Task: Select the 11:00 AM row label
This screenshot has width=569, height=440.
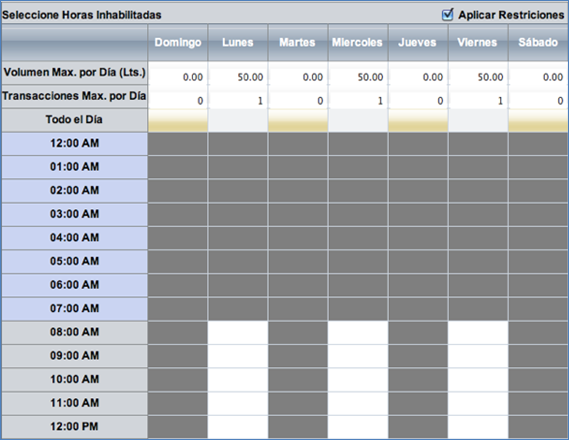Action: coord(74,403)
